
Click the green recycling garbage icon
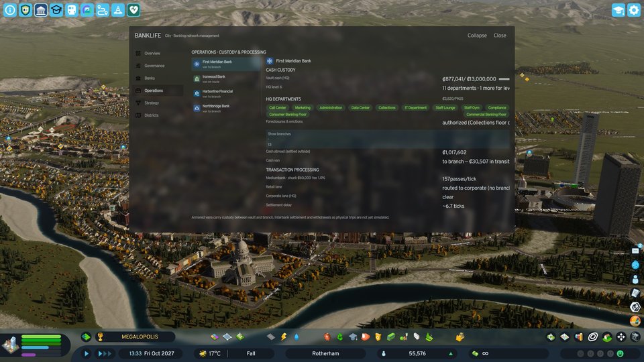click(x=340, y=337)
